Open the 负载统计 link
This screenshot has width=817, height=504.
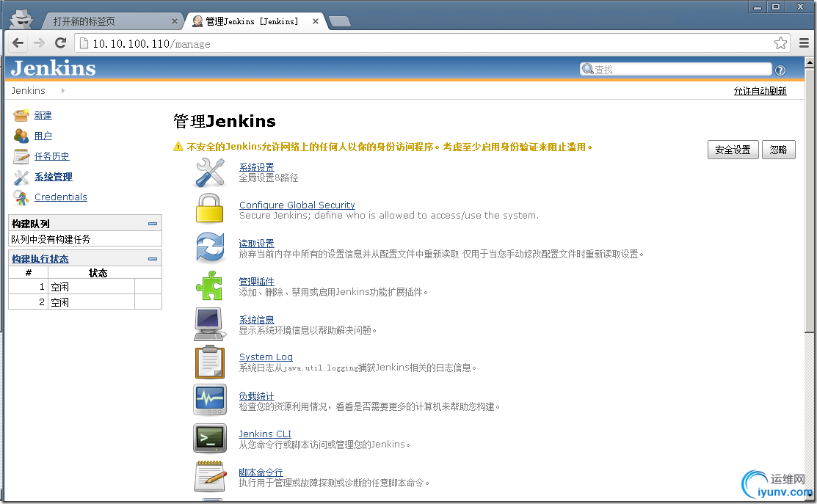(x=256, y=396)
